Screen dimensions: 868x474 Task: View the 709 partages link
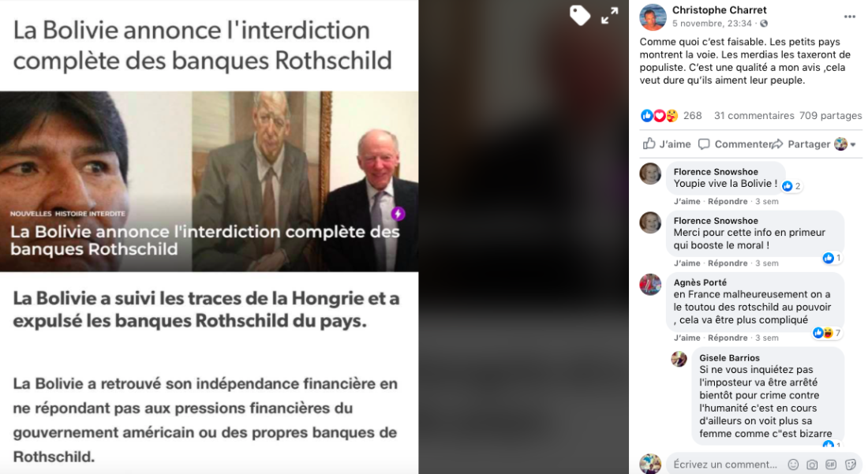tap(830, 116)
